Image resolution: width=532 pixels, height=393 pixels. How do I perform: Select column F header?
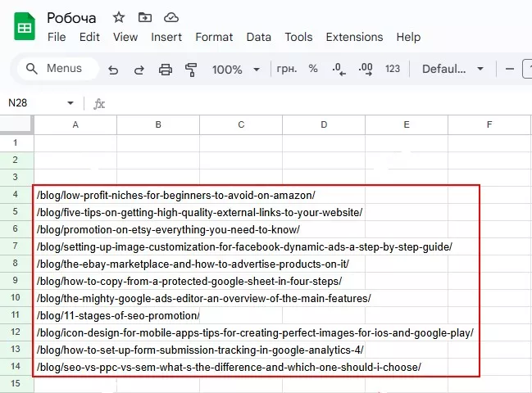point(489,124)
